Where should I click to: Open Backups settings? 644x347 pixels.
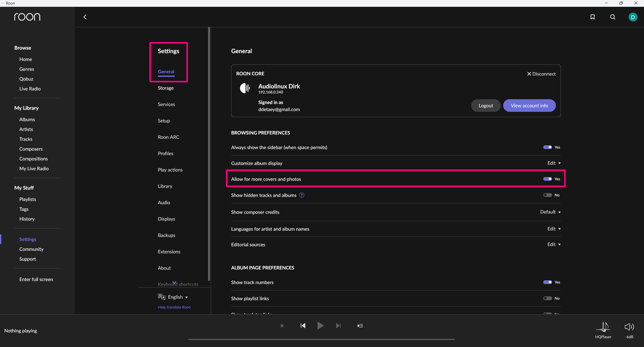click(x=166, y=235)
